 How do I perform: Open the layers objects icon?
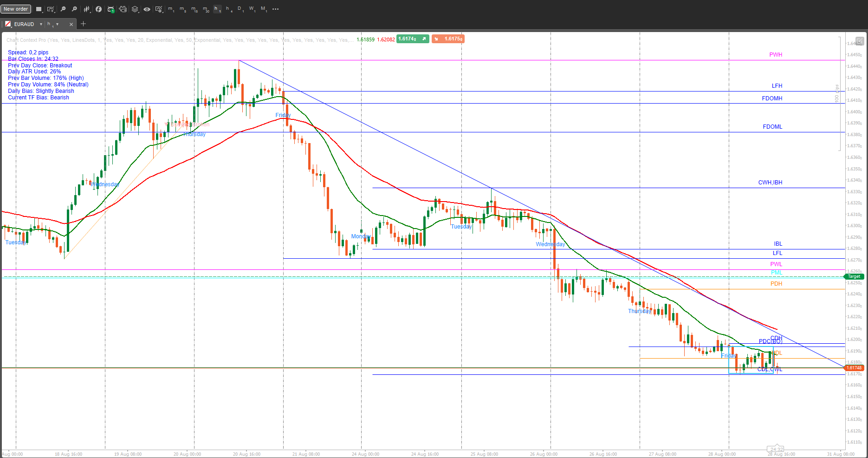pos(135,9)
